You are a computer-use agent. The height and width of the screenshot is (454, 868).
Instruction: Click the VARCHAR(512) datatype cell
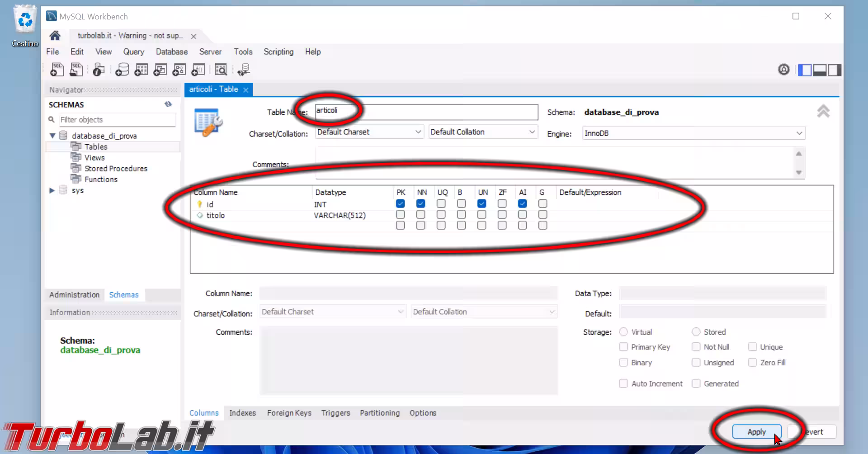click(340, 215)
